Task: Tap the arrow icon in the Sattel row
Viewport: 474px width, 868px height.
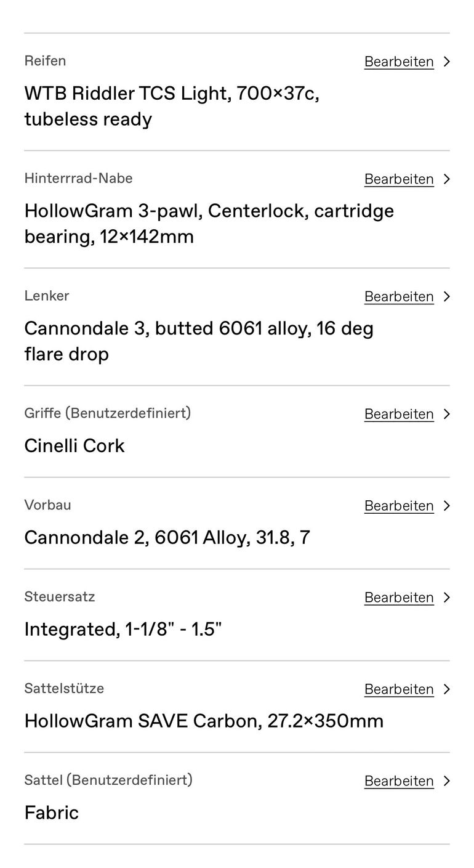Action: coord(447,781)
